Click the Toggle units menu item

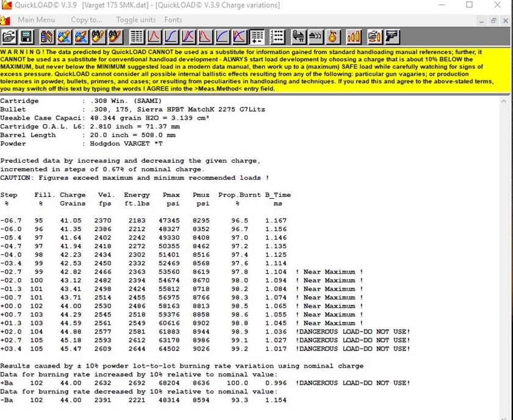click(136, 20)
